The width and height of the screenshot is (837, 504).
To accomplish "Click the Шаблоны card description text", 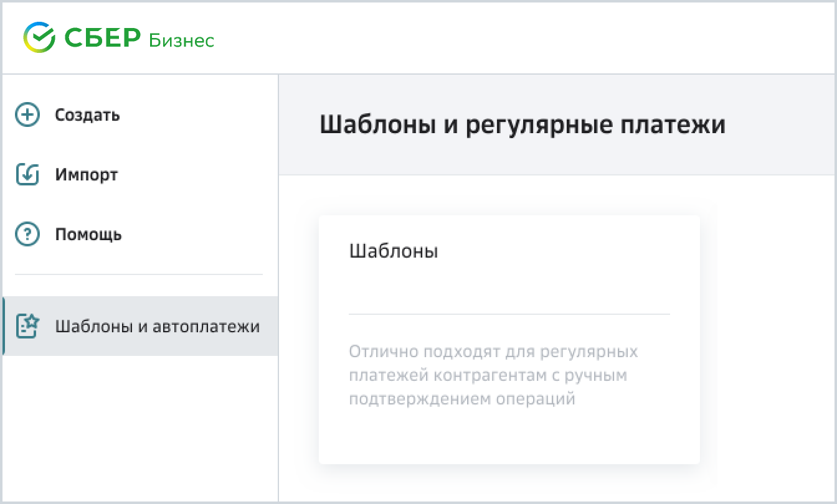I will click(x=493, y=375).
